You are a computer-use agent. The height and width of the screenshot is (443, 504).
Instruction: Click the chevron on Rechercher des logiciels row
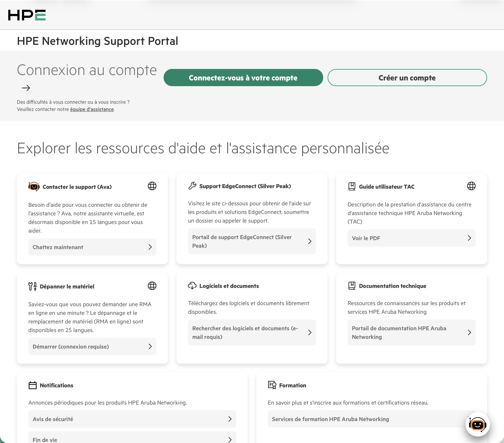pyautogui.click(x=310, y=332)
